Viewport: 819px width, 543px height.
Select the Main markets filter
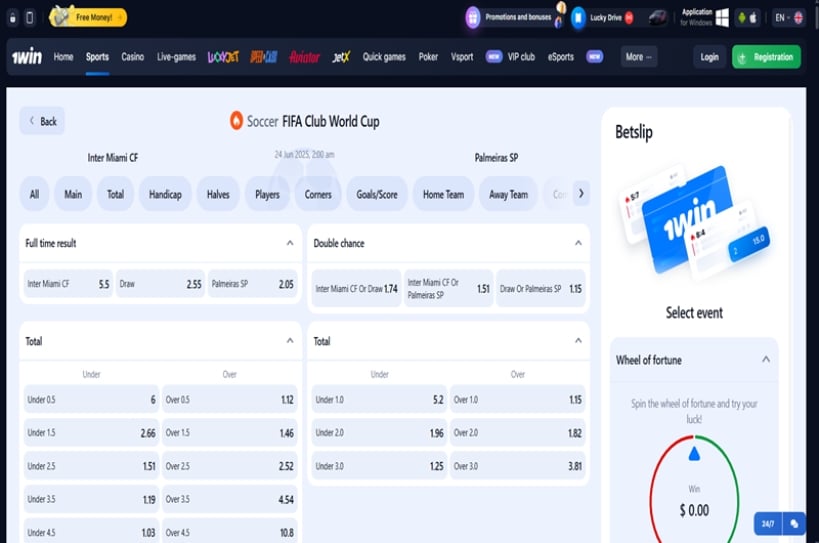[73, 194]
